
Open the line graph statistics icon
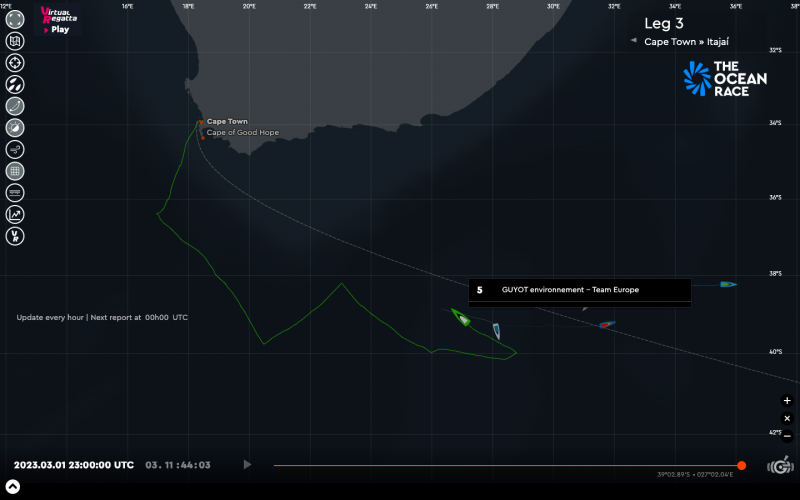[x=15, y=214]
